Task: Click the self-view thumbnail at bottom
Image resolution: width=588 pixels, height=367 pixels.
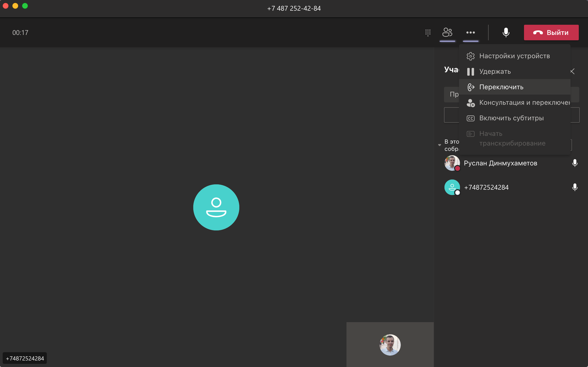Action: 390,344
